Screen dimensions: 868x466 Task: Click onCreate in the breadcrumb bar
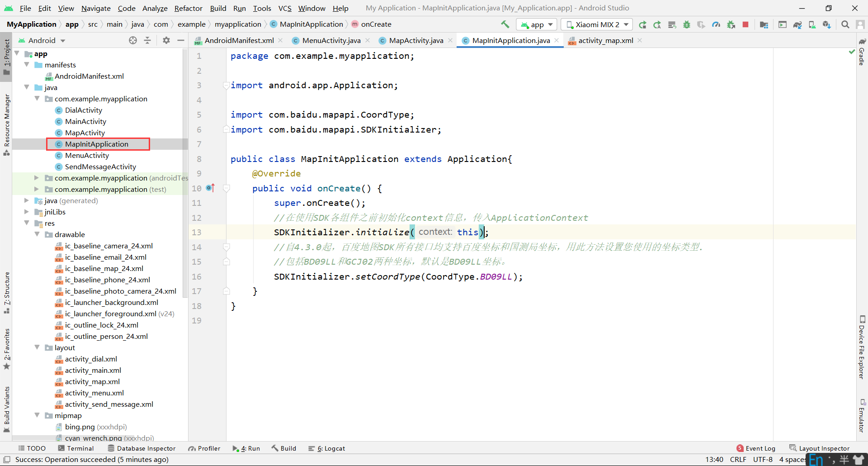click(376, 24)
